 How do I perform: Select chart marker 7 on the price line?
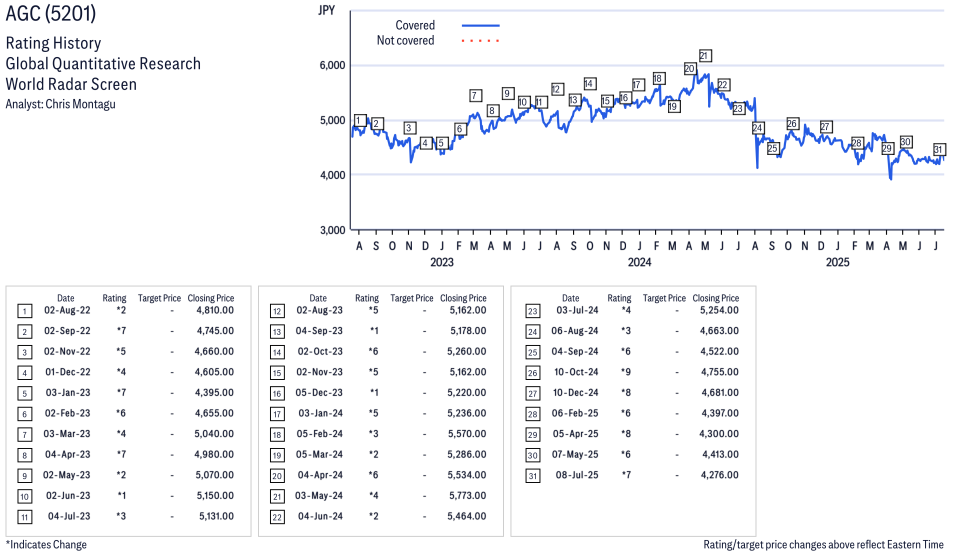click(476, 96)
